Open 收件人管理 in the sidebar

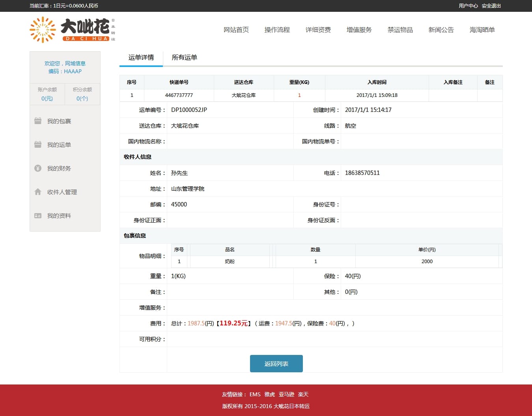(x=62, y=192)
